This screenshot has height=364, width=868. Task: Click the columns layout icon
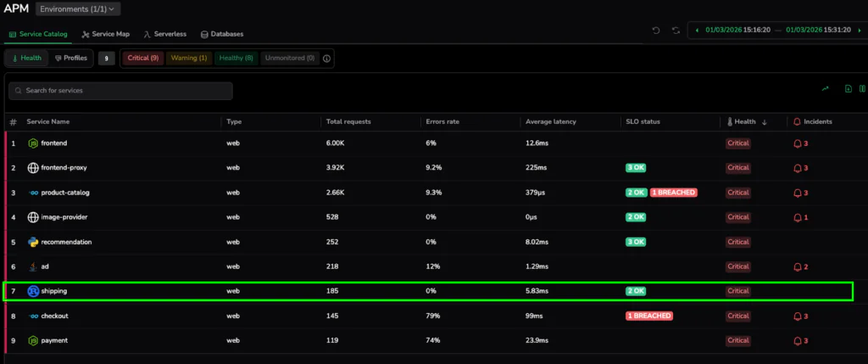pyautogui.click(x=862, y=88)
